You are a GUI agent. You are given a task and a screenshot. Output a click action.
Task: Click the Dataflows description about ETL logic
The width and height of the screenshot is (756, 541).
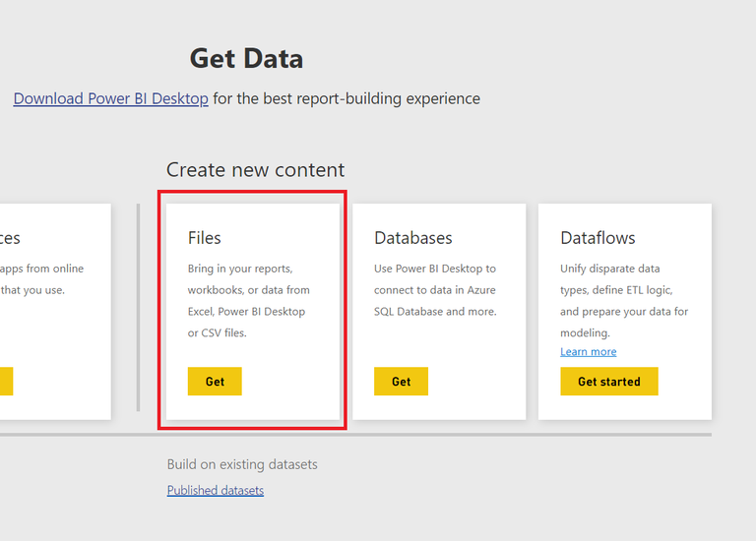(623, 290)
